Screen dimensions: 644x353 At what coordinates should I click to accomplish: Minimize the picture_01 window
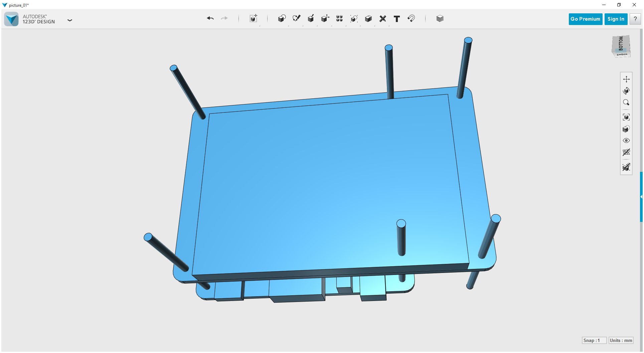tap(604, 5)
